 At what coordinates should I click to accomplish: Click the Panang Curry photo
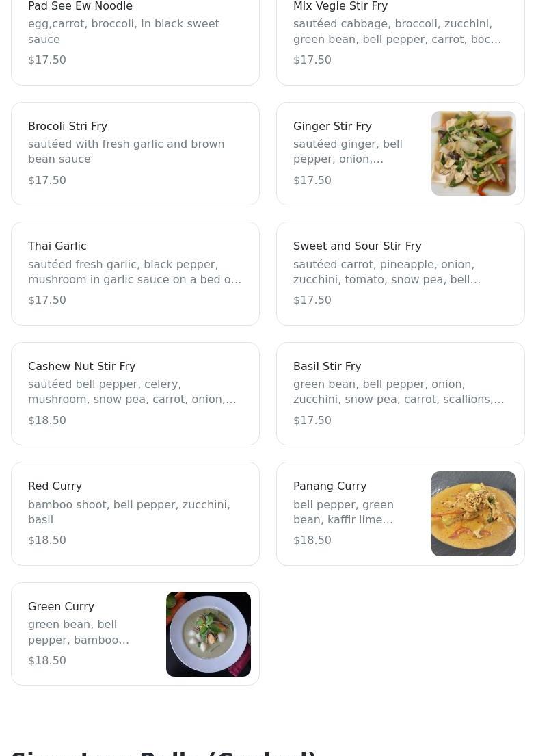click(x=473, y=514)
